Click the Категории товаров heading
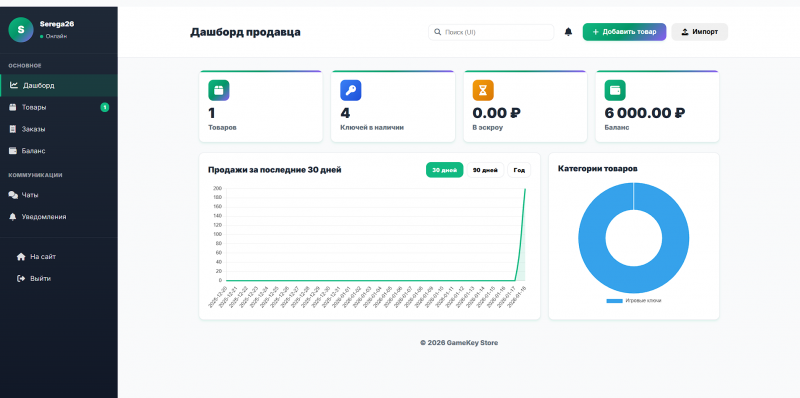This screenshot has width=800, height=398. pyautogui.click(x=597, y=168)
